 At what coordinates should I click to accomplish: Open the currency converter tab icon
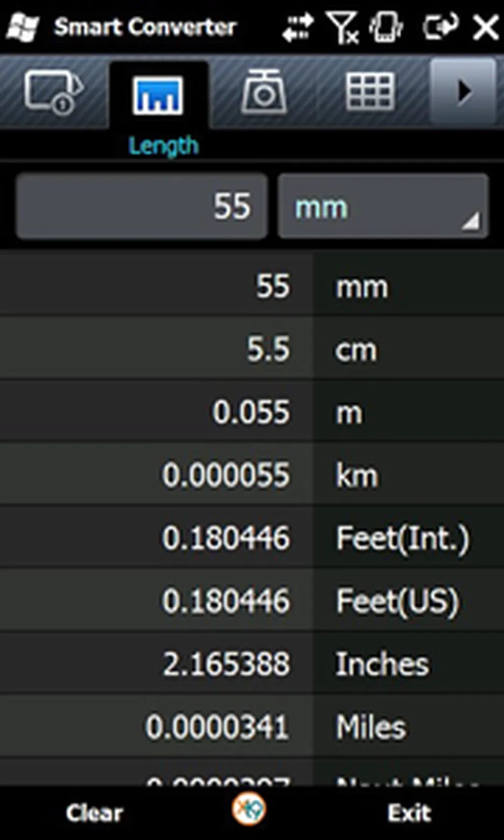(53, 92)
